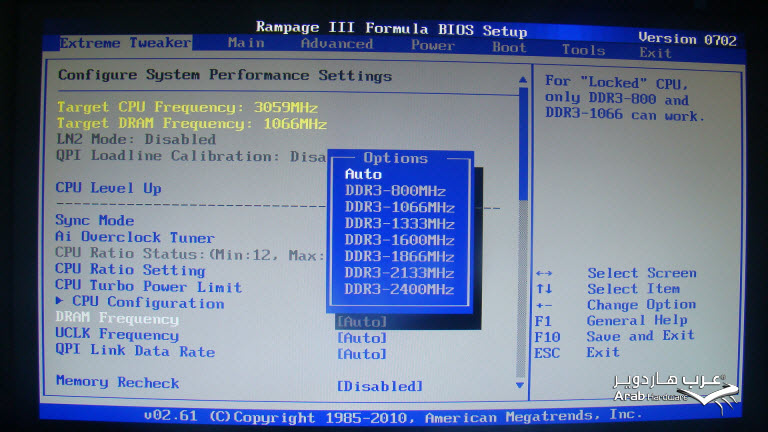Open Memory Recheck [Disabled] value
Image resolution: width=768 pixels, height=432 pixels.
pyautogui.click(x=380, y=386)
